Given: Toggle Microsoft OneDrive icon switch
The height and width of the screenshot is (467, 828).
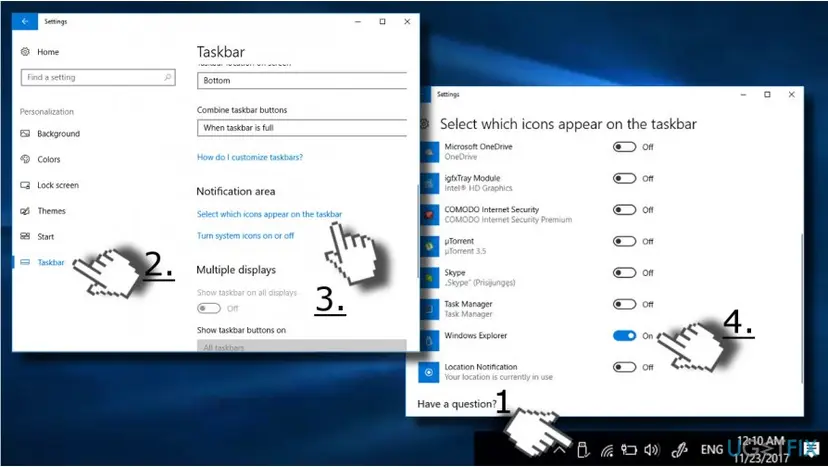Looking at the screenshot, I should pyautogui.click(x=624, y=147).
